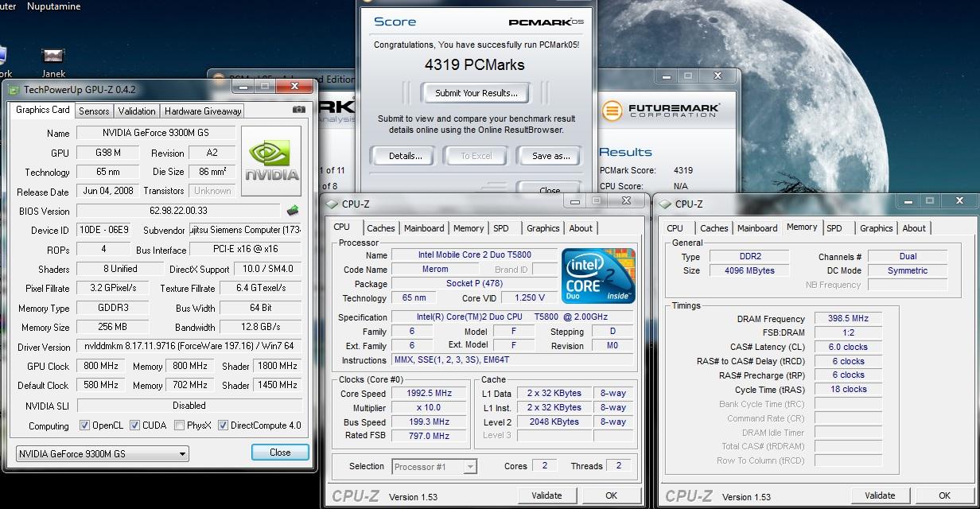This screenshot has height=509, width=980.
Task: Toggle the DirectCompute 4.0 checkbox
Action: point(223,425)
